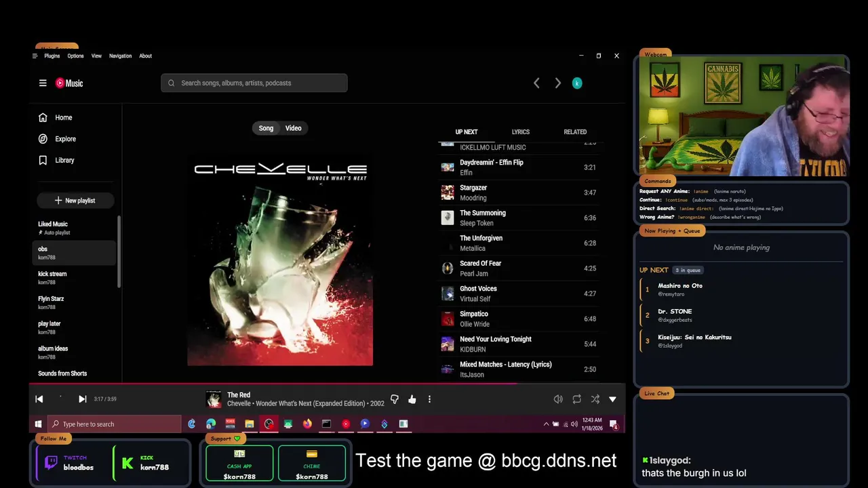
Task: Click the title bar hamburger icon
Action: click(x=35, y=56)
